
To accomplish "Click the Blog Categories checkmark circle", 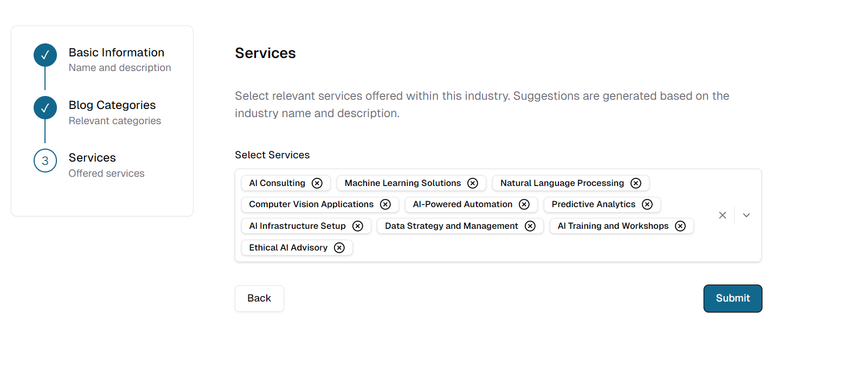I will click(45, 108).
